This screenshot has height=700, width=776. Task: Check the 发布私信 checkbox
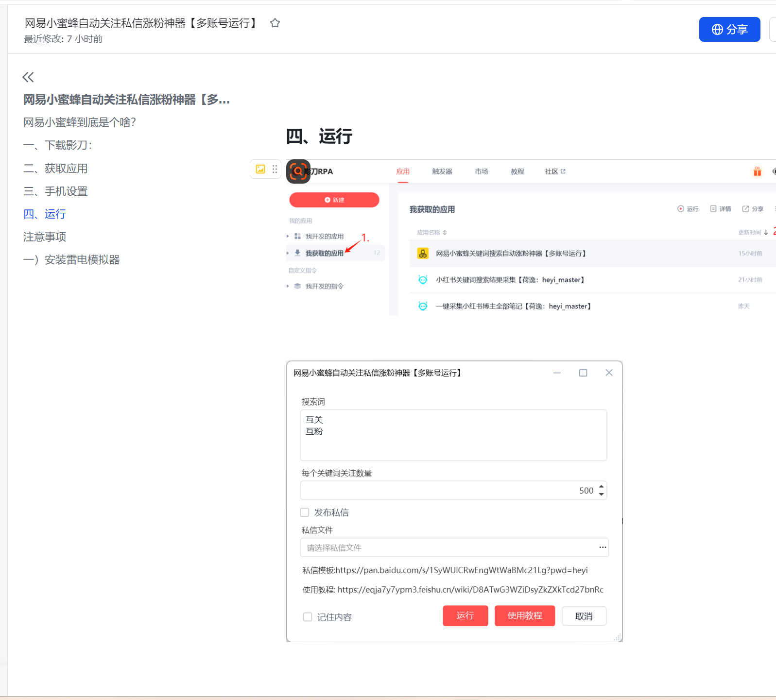pyautogui.click(x=305, y=512)
